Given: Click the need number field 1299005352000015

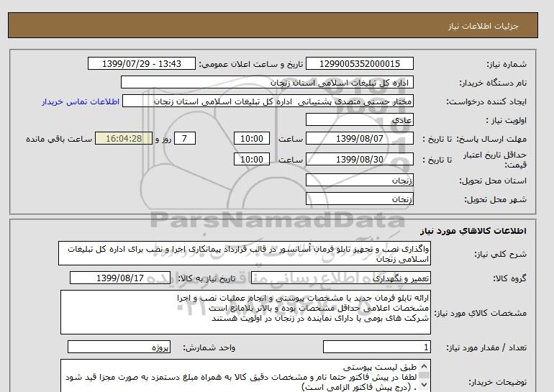Looking at the screenshot, I should tap(359, 63).
